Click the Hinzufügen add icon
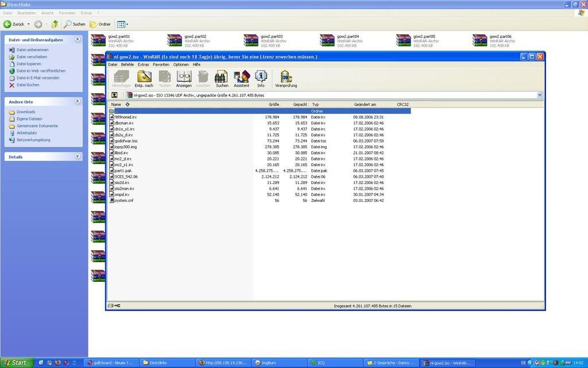 [x=121, y=78]
